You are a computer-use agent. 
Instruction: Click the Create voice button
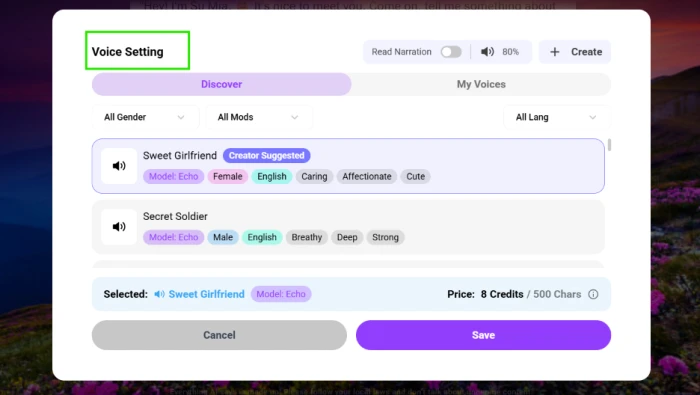tap(575, 52)
